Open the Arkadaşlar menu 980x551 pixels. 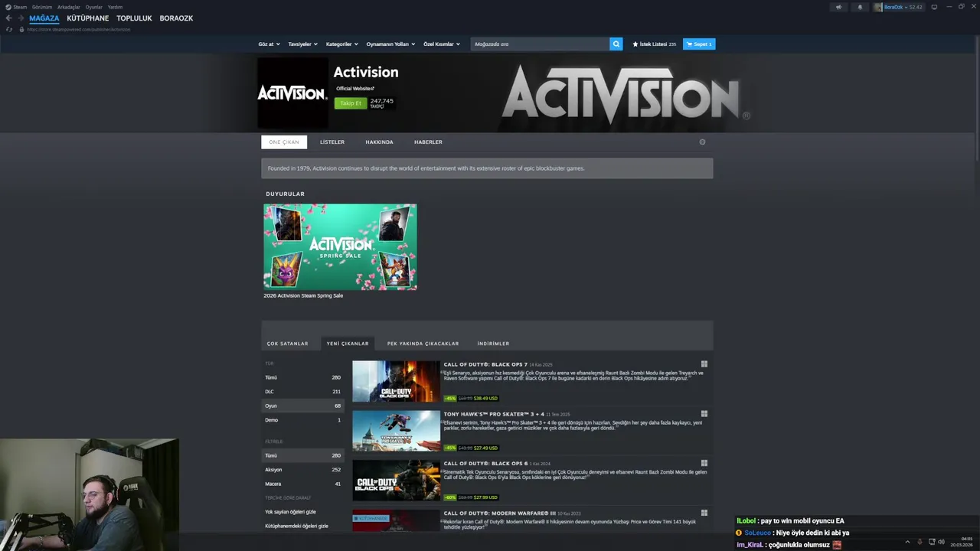[x=69, y=7]
